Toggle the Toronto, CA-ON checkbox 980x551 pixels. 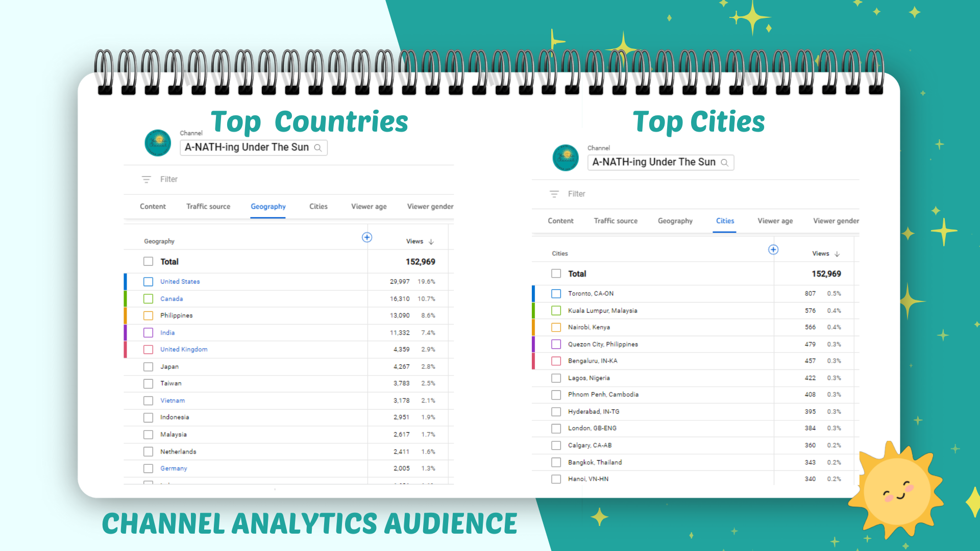(556, 294)
